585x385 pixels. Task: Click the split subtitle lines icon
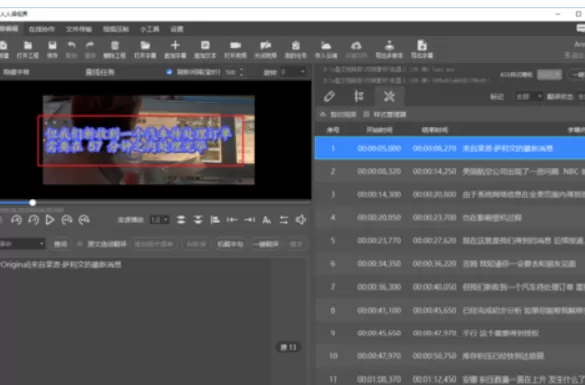click(x=181, y=220)
